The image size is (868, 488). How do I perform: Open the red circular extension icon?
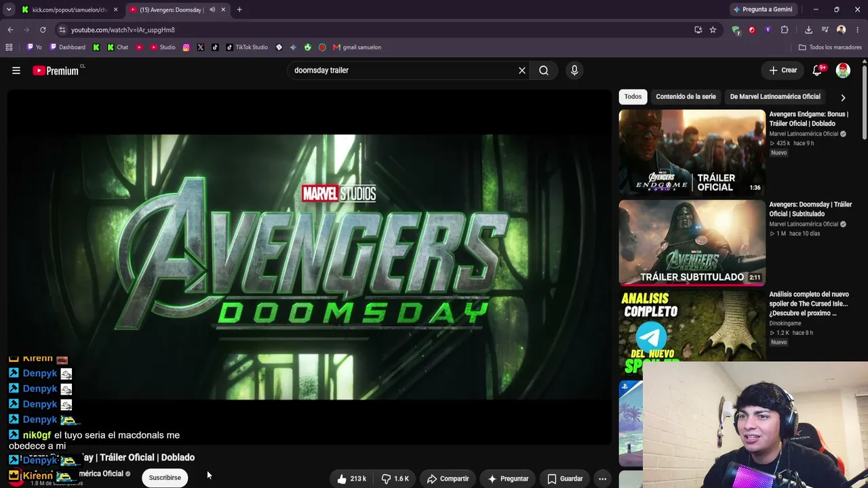751,30
